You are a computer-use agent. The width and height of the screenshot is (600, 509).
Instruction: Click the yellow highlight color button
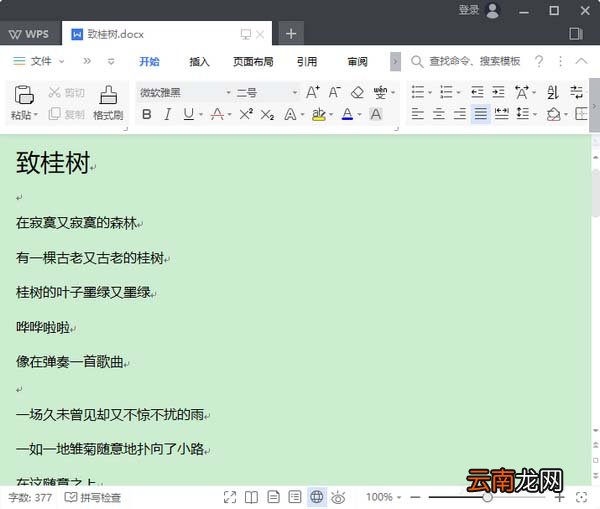pos(319,114)
